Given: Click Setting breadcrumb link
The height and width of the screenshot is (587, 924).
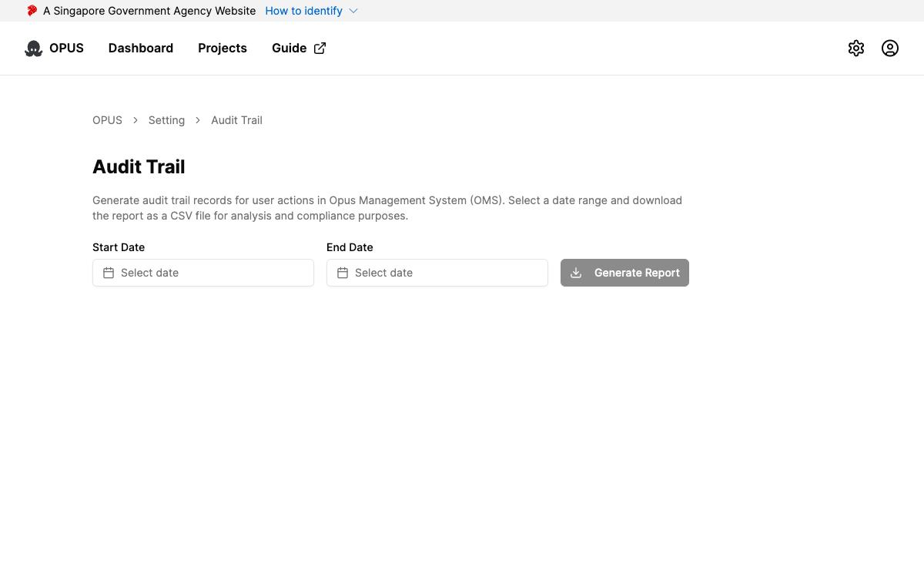Looking at the screenshot, I should (166, 120).
